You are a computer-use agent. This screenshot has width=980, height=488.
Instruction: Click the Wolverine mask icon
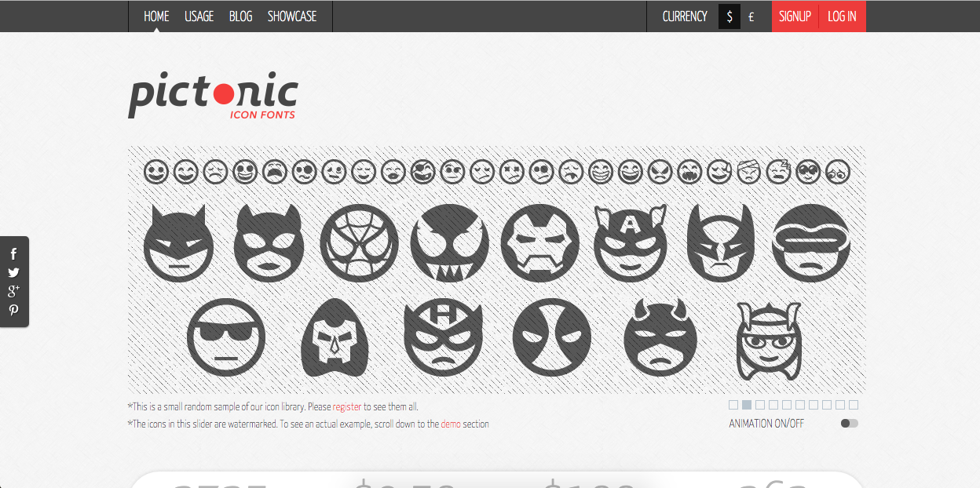[x=721, y=243]
